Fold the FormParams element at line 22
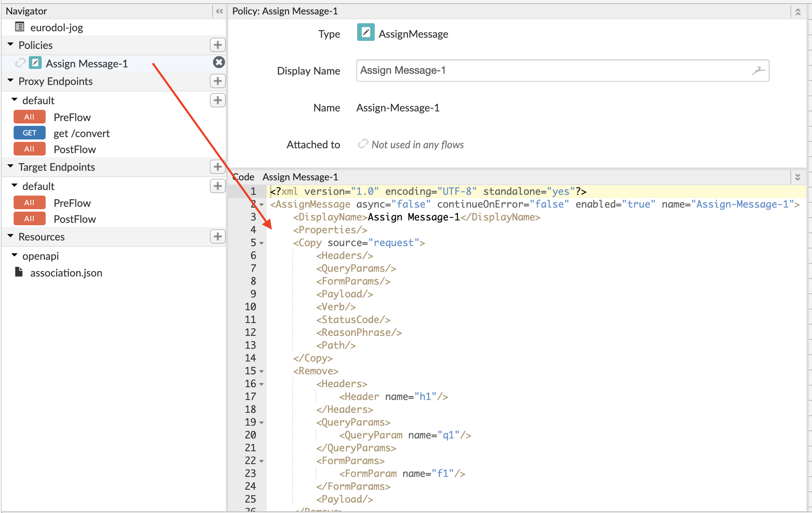 pyautogui.click(x=261, y=461)
